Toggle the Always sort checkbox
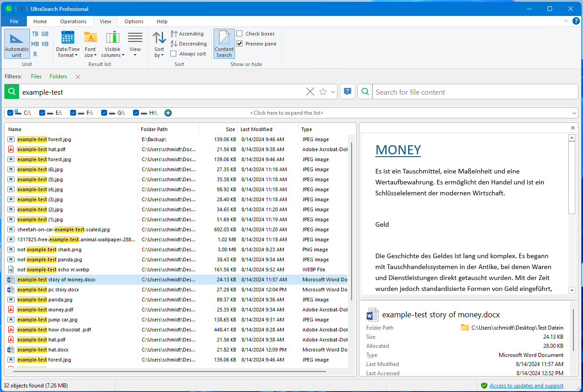The width and height of the screenshot is (583, 392). tap(174, 54)
